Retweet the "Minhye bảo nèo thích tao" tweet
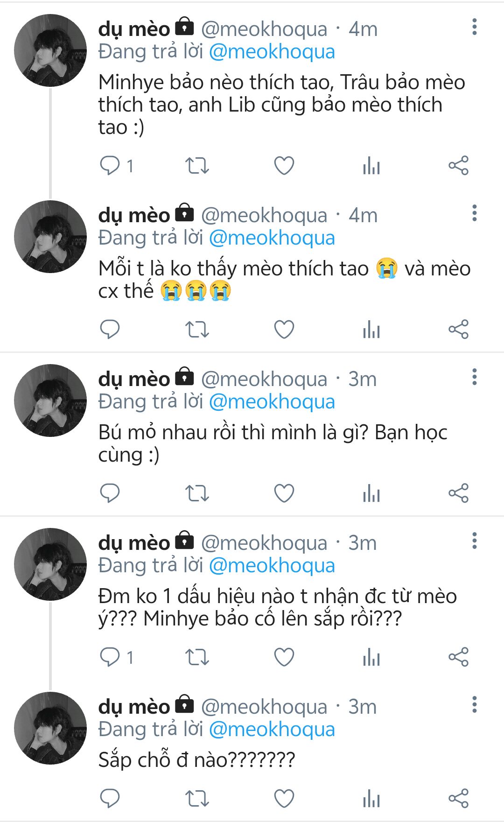 pos(197,166)
